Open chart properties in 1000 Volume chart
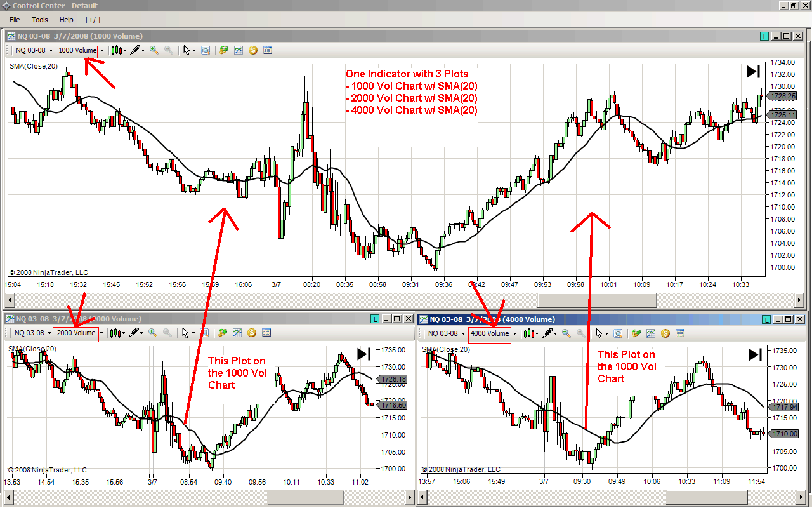This screenshot has width=812, height=508. pos(268,50)
